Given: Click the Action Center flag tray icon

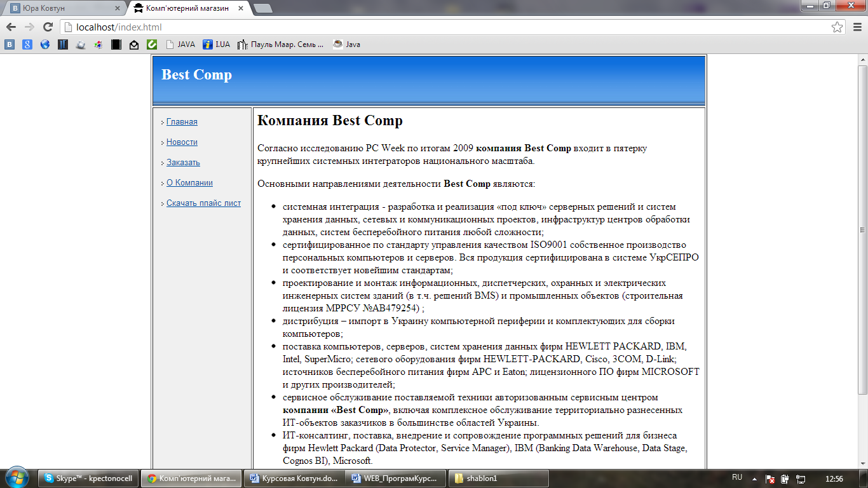Looking at the screenshot, I should coord(770,478).
